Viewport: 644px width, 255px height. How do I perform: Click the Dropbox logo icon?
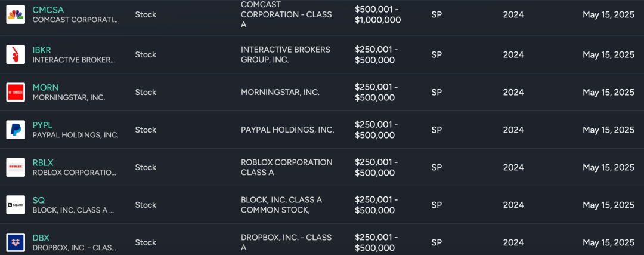[16, 242]
